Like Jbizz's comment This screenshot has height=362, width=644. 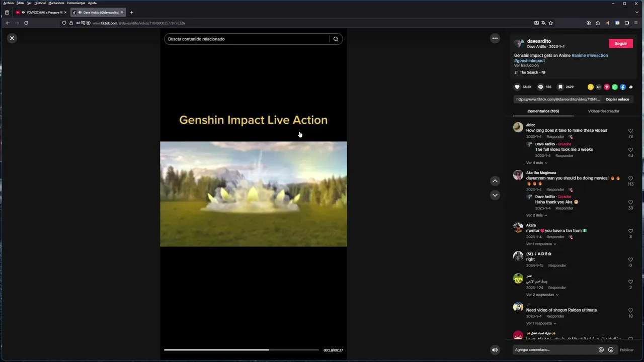click(x=630, y=131)
